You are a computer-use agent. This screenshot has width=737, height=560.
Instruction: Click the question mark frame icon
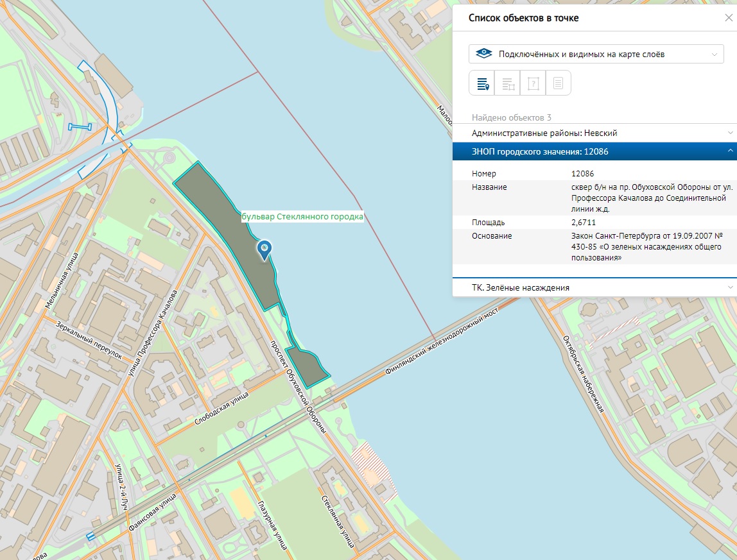coord(533,83)
